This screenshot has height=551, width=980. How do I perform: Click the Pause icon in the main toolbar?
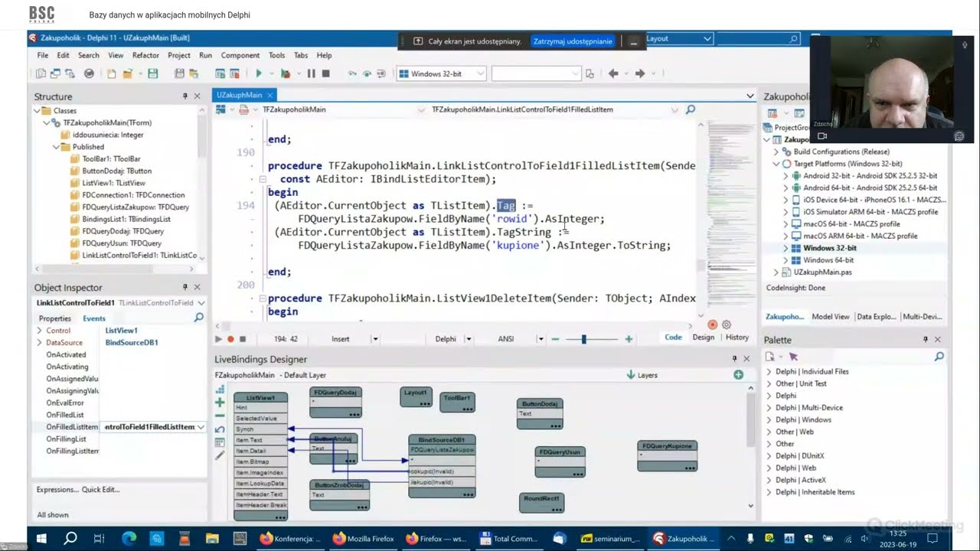(311, 73)
